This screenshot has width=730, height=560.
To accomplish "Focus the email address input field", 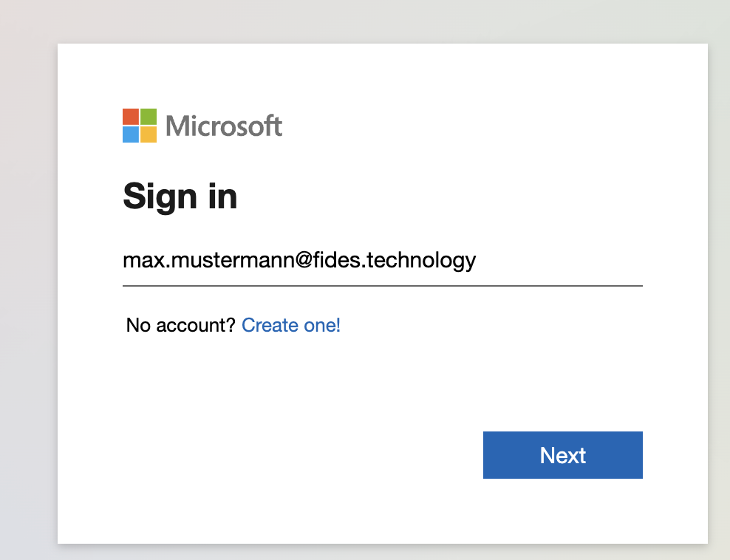I will 382,260.
